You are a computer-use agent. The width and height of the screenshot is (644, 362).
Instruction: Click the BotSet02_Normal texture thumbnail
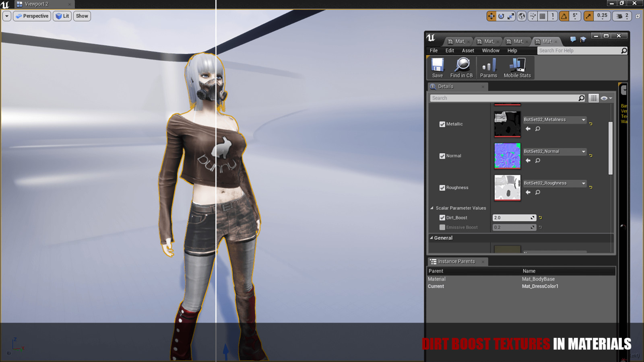click(507, 156)
